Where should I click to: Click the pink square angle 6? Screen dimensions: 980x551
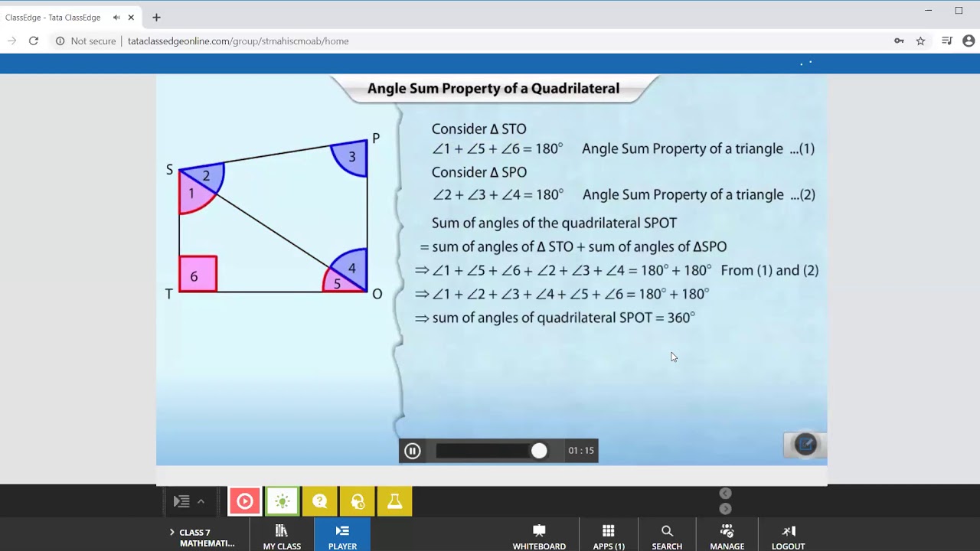click(x=198, y=274)
